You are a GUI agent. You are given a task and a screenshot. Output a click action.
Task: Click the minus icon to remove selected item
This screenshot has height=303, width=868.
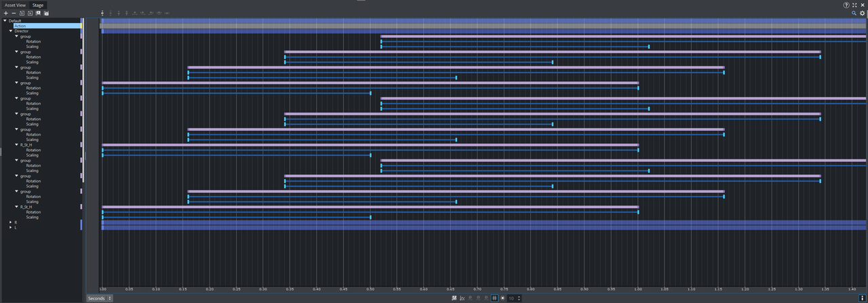[x=13, y=13]
